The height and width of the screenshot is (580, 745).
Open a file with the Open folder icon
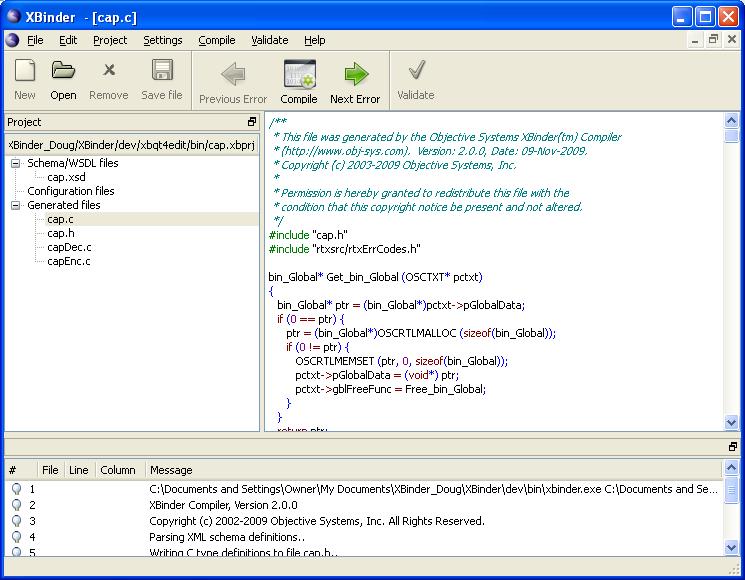click(63, 70)
